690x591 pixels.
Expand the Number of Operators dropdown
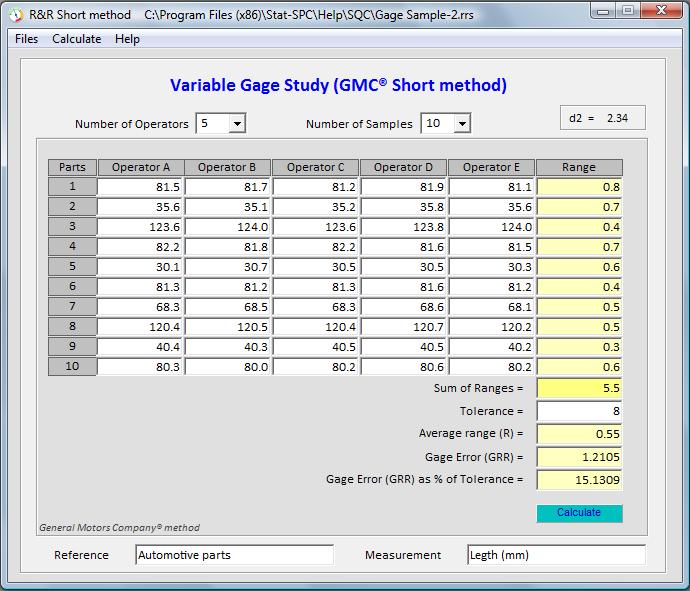coord(237,123)
